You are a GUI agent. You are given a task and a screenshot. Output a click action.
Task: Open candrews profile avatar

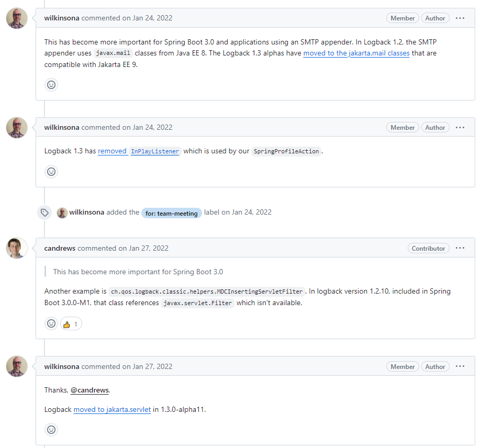point(17,248)
